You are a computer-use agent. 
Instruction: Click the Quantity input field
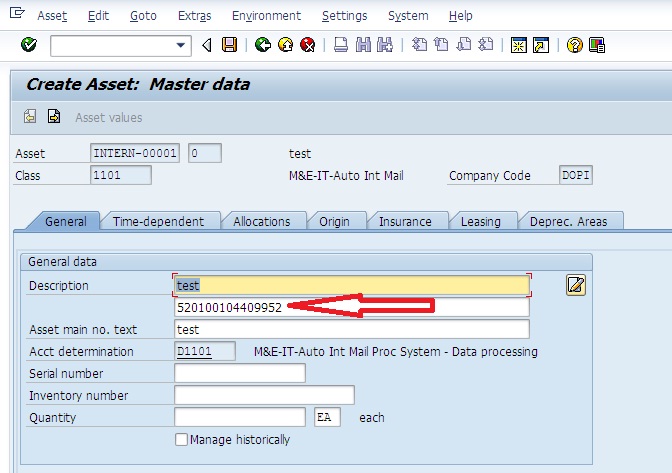(x=239, y=417)
